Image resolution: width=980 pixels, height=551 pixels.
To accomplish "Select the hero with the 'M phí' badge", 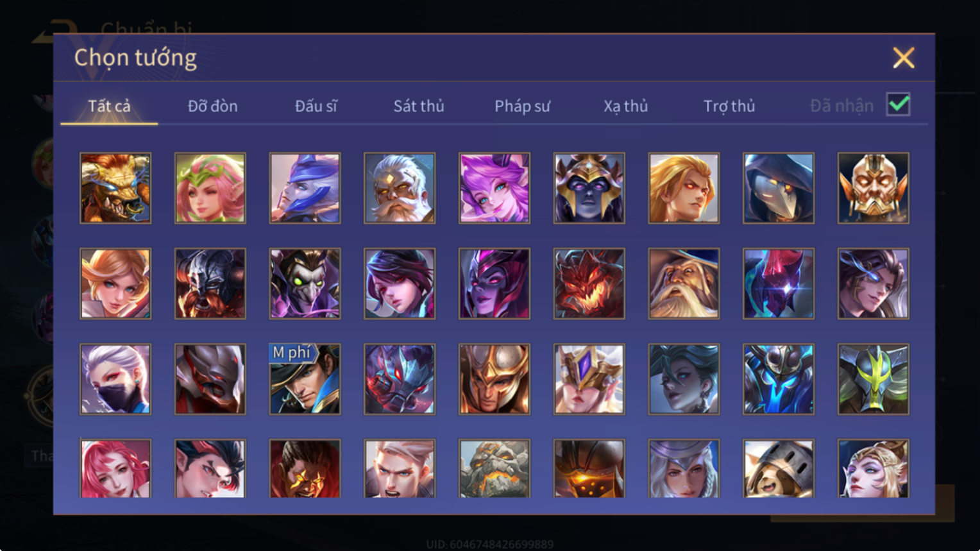I will [x=305, y=379].
